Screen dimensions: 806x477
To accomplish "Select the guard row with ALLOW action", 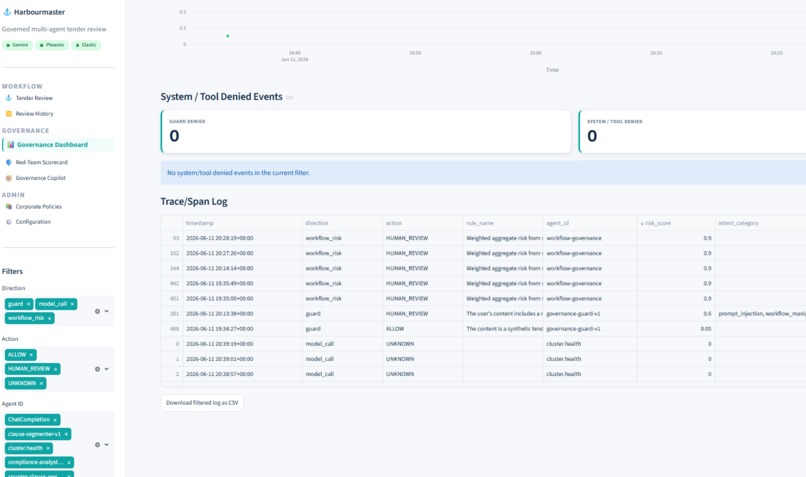I will [x=483, y=329].
